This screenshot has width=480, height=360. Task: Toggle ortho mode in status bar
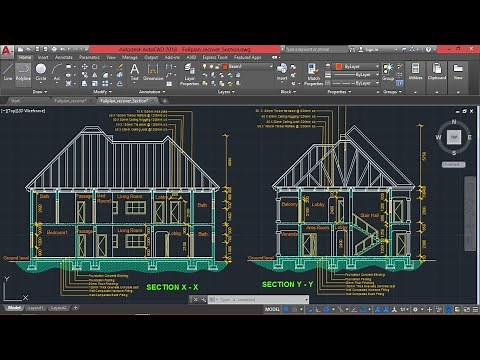coord(318,309)
